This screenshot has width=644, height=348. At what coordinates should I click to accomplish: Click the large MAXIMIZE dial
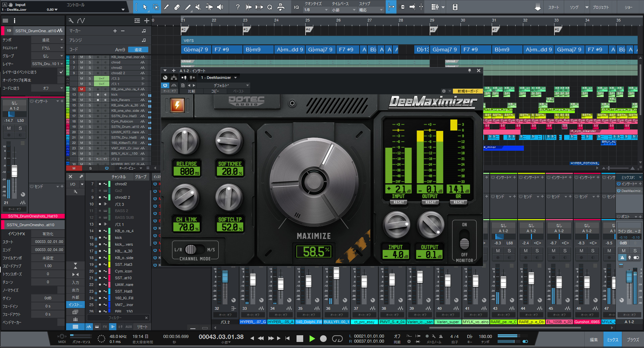314,181
